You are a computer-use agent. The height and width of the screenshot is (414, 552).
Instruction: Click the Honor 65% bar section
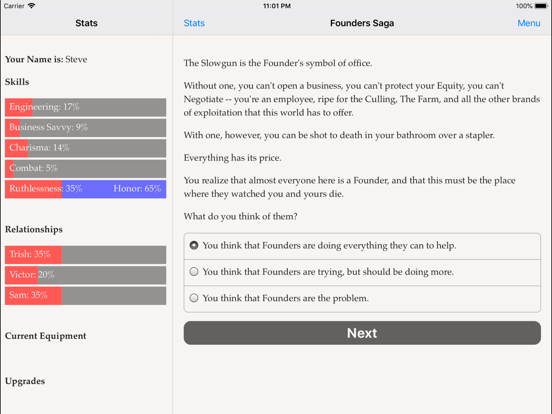point(114,189)
